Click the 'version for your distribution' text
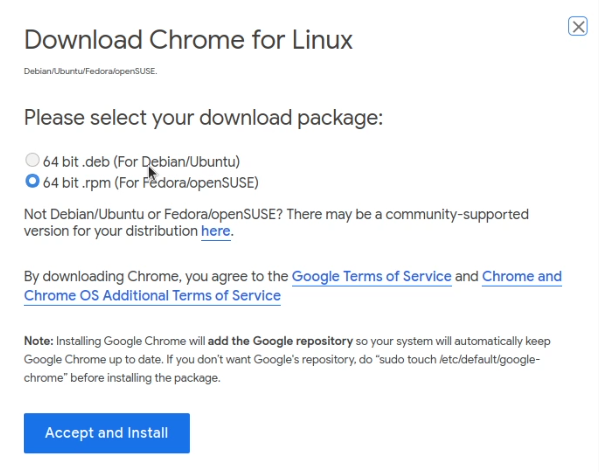This screenshot has width=599, height=472. tap(111, 231)
